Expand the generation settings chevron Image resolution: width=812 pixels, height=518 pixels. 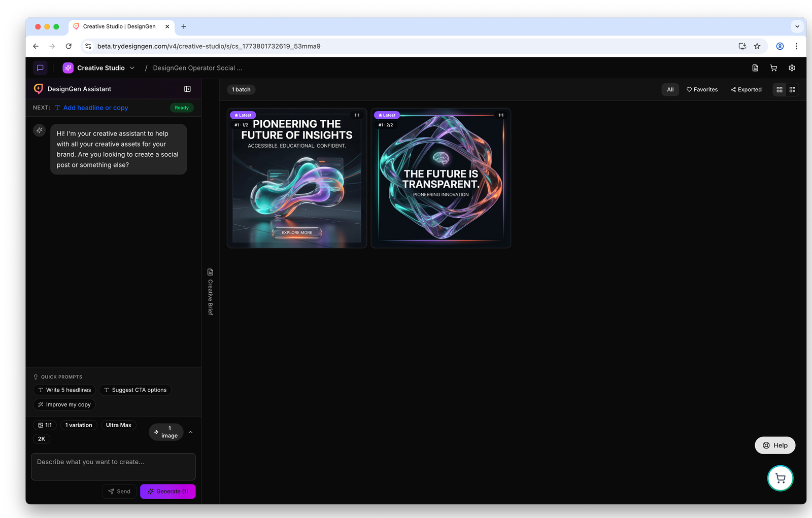[x=190, y=432]
